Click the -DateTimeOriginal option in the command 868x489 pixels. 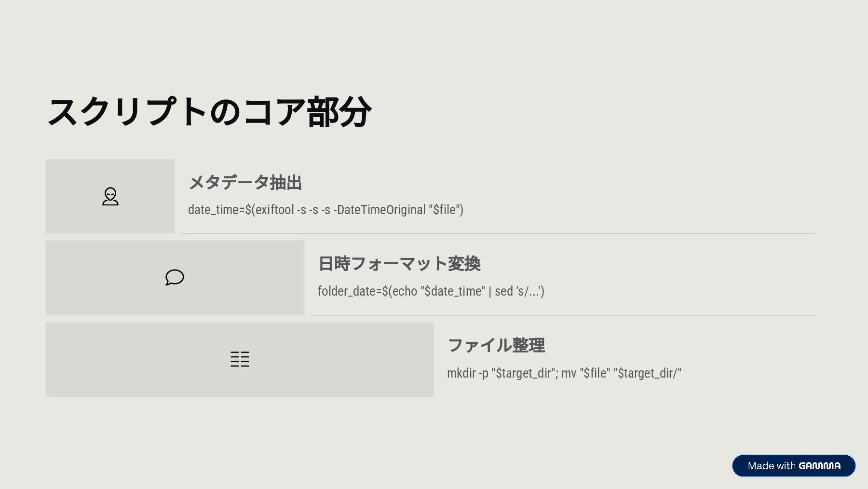click(380, 210)
